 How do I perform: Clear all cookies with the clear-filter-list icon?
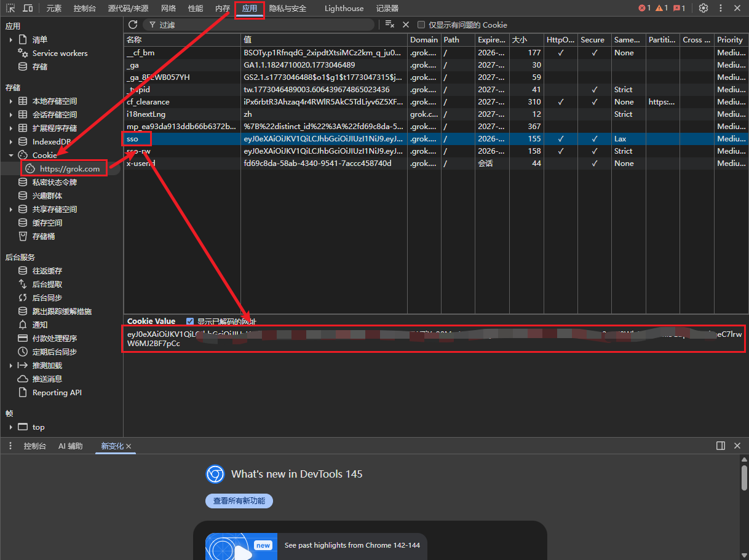pyautogui.click(x=389, y=25)
